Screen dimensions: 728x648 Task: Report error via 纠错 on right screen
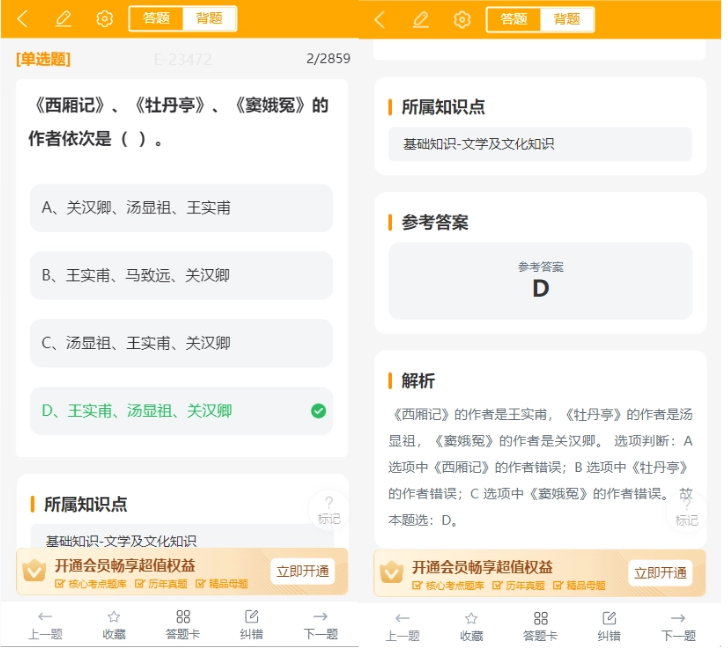click(x=609, y=626)
